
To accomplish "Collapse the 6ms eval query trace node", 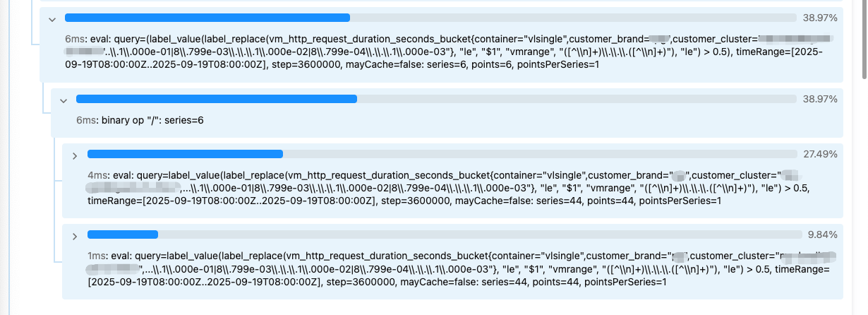I will coord(52,19).
